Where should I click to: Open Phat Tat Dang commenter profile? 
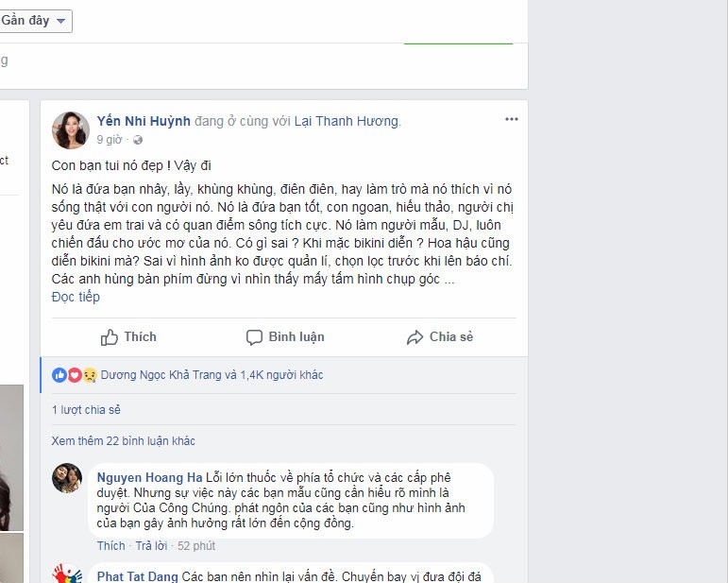pyautogui.click(x=138, y=576)
